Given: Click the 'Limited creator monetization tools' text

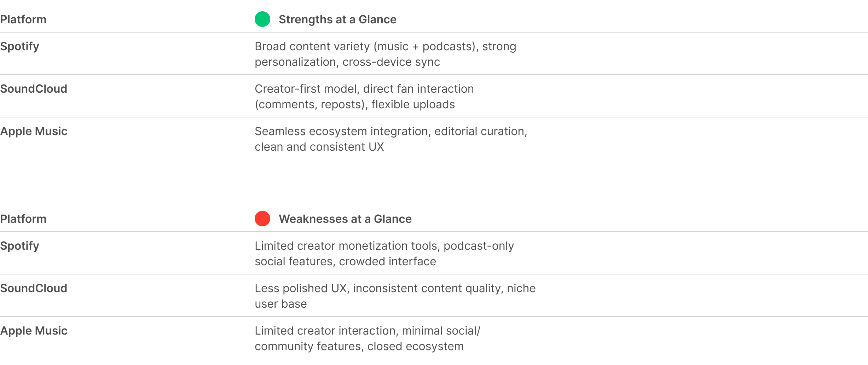Looking at the screenshot, I should [384, 246].
